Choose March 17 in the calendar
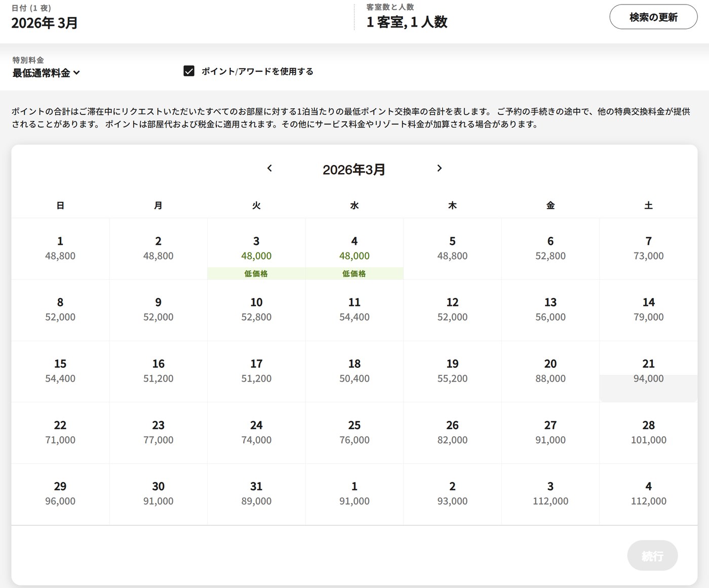 point(256,371)
